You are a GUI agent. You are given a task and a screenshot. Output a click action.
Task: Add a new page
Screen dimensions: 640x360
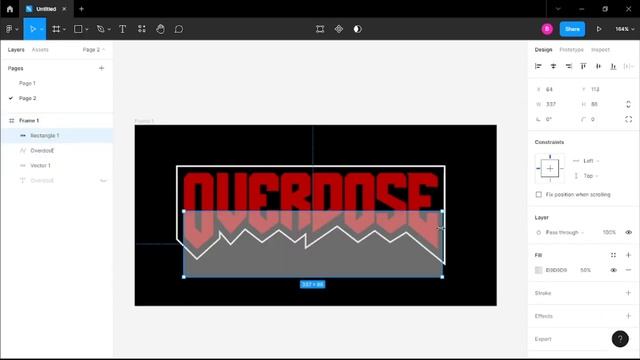click(101, 68)
